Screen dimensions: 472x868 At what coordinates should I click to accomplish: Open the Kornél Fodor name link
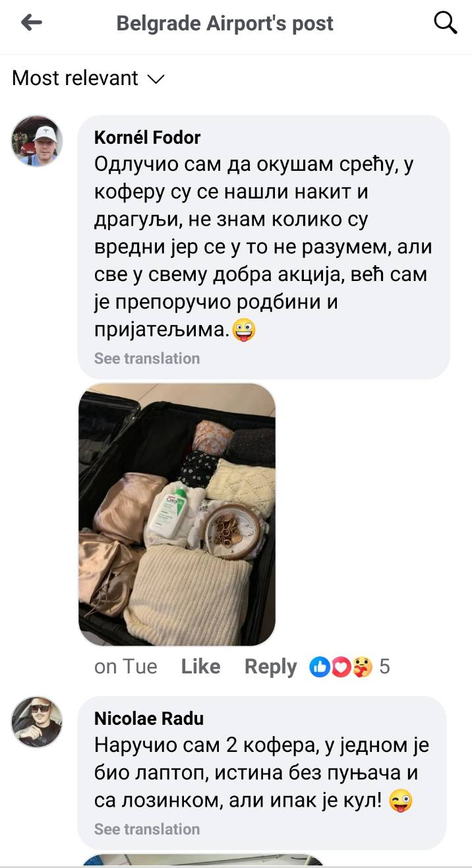[x=148, y=137]
